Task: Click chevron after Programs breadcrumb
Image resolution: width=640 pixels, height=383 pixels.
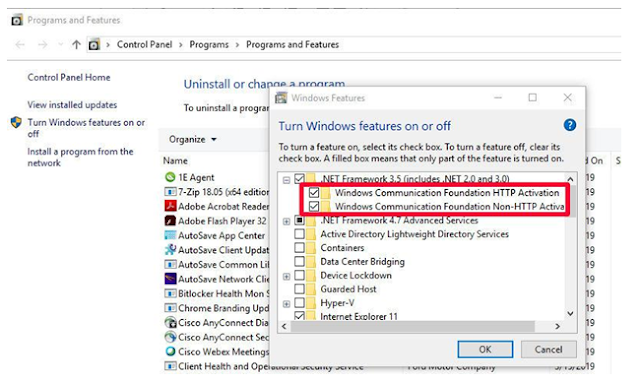Action: [x=237, y=45]
